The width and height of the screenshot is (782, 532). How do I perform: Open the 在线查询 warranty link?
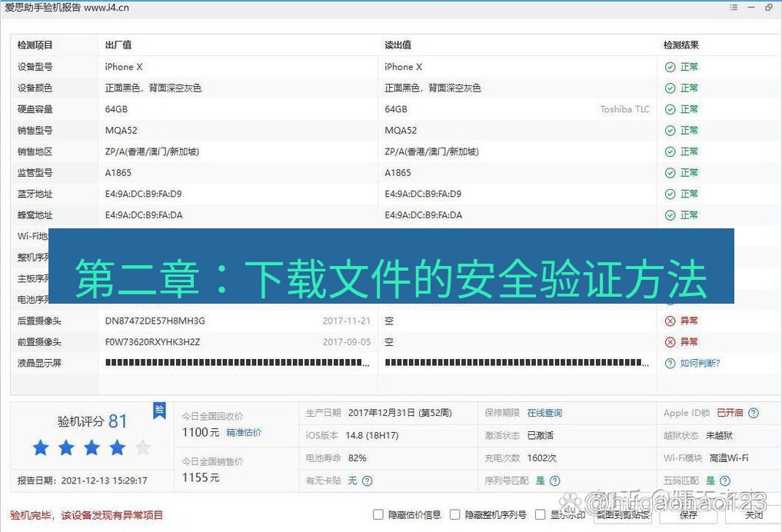(544, 412)
